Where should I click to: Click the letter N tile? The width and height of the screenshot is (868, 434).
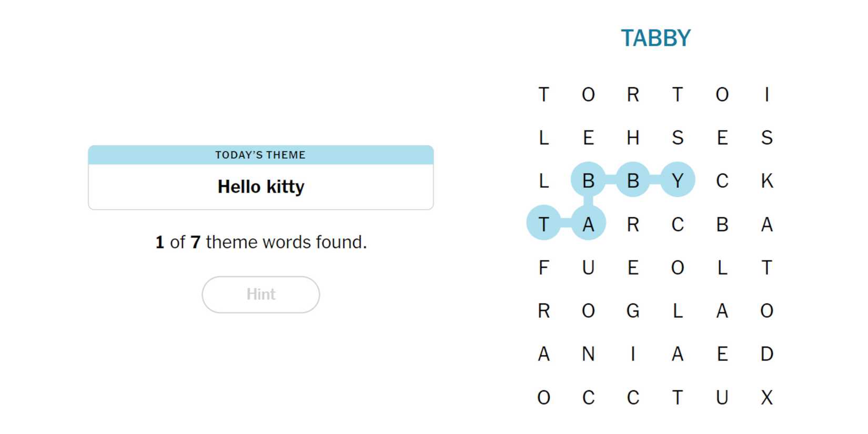588,354
